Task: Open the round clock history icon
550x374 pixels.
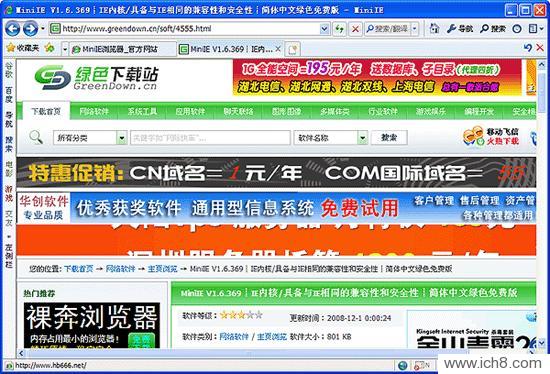Action: pyautogui.click(x=517, y=29)
